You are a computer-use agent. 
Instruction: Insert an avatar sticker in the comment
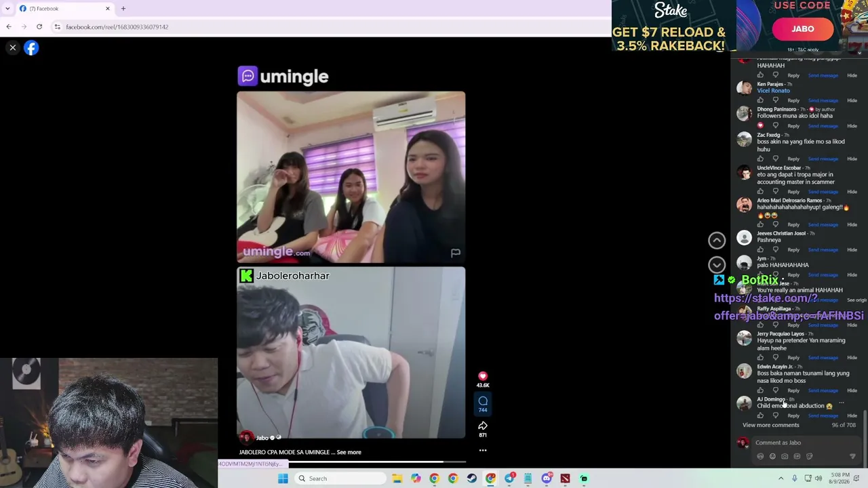[x=760, y=456]
